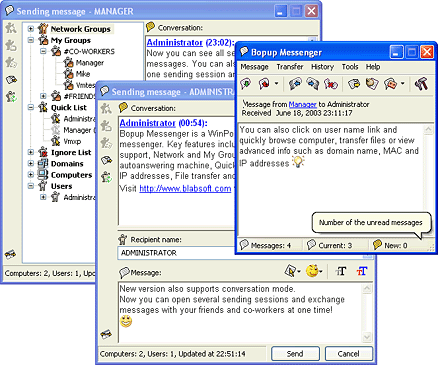The width and height of the screenshot is (438, 365).
Task: Click the Domains network icon in tree
Action: point(43,163)
